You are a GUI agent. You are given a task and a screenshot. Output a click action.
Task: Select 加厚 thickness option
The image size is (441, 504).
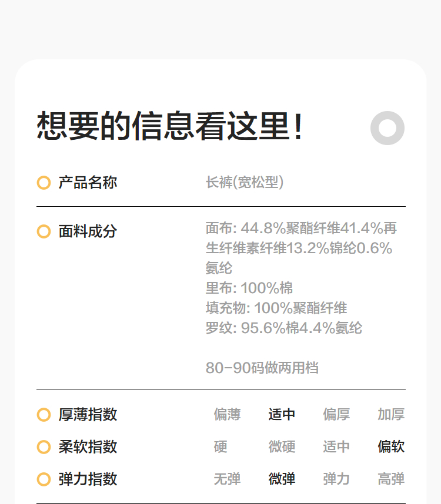point(391,415)
